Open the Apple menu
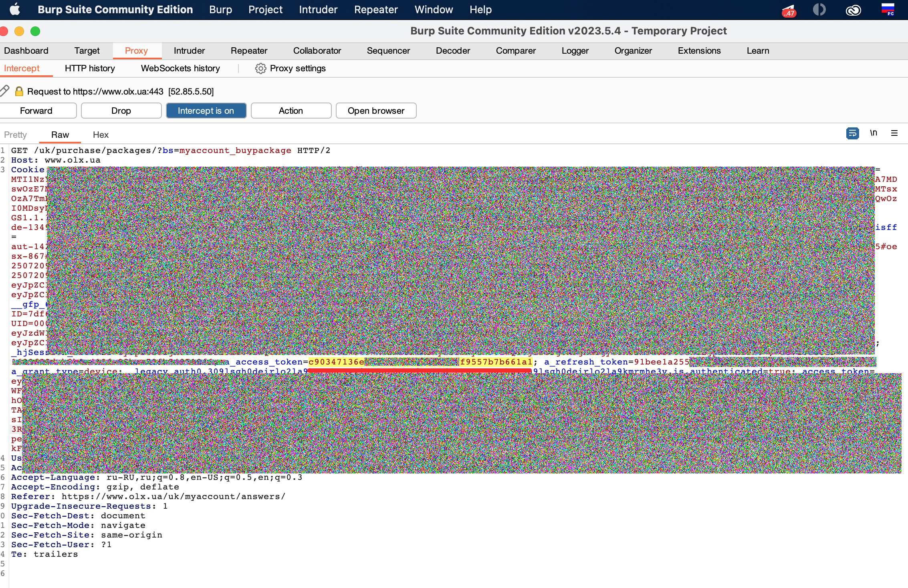Image resolution: width=908 pixels, height=588 pixels. tap(15, 10)
